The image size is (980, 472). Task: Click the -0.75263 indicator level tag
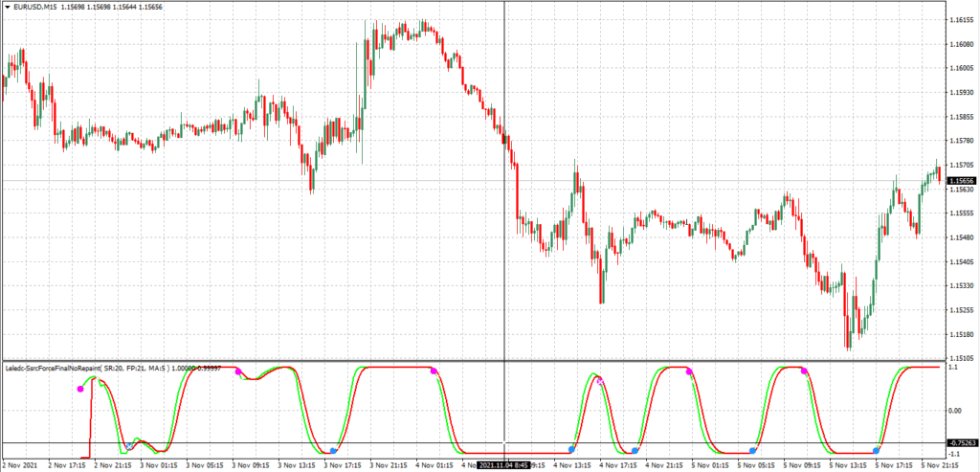(x=960, y=443)
